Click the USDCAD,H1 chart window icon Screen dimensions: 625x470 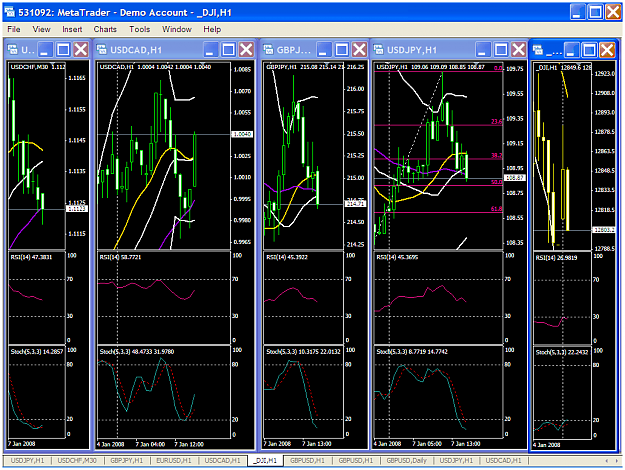point(102,49)
